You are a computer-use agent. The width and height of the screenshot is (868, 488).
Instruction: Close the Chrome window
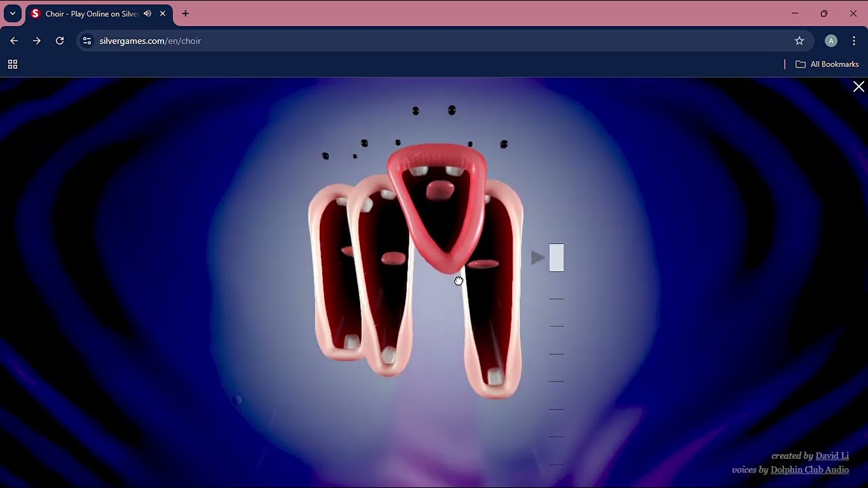coord(853,14)
